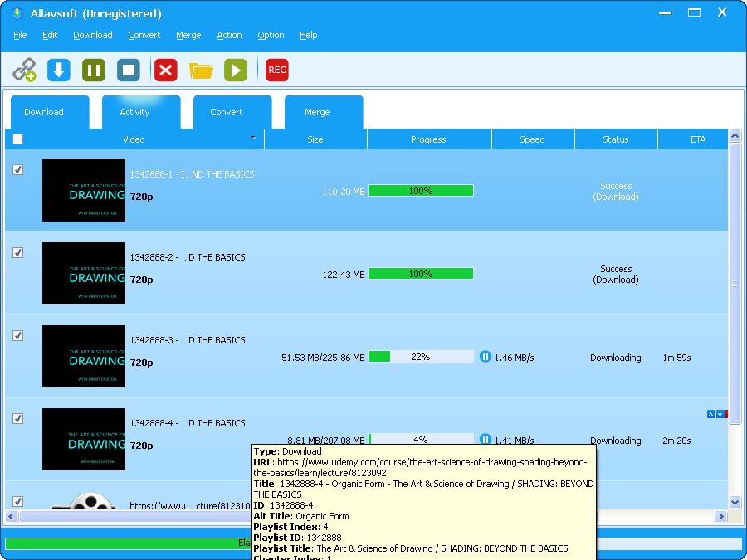Sort by the Status column header
The height and width of the screenshot is (560, 747).
[616, 139]
